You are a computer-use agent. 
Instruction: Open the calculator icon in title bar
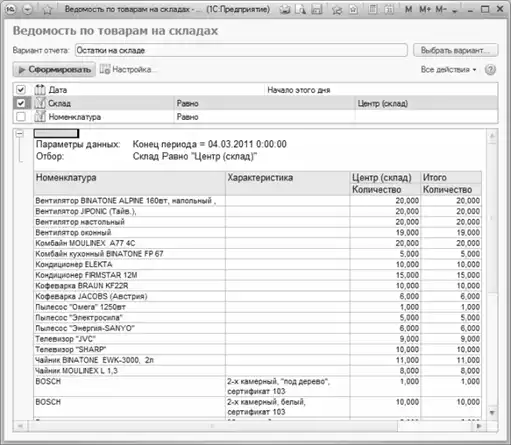coord(373,9)
